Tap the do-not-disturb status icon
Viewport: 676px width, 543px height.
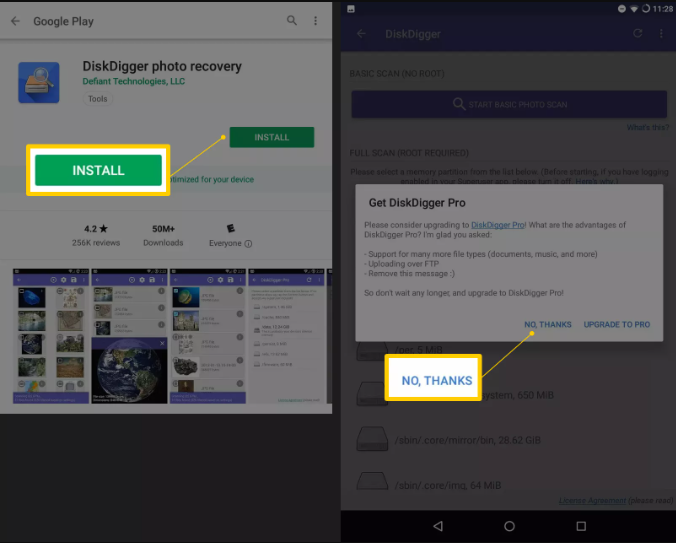point(622,9)
